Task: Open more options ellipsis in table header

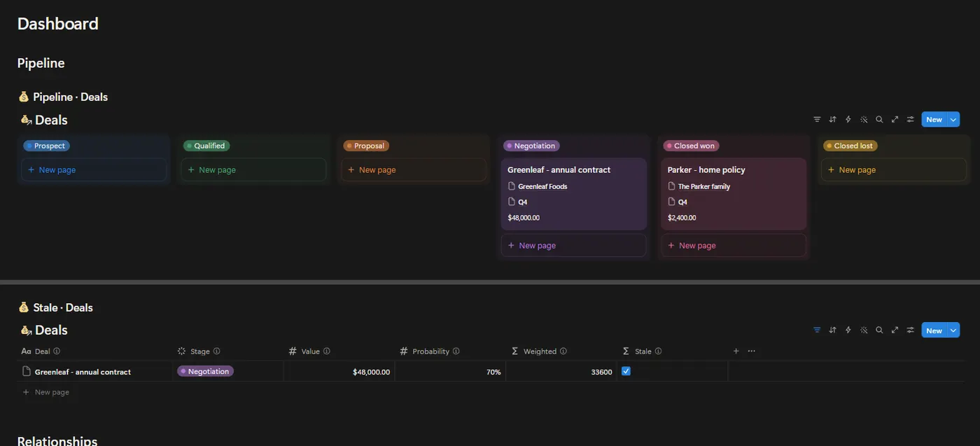Action: pos(751,351)
